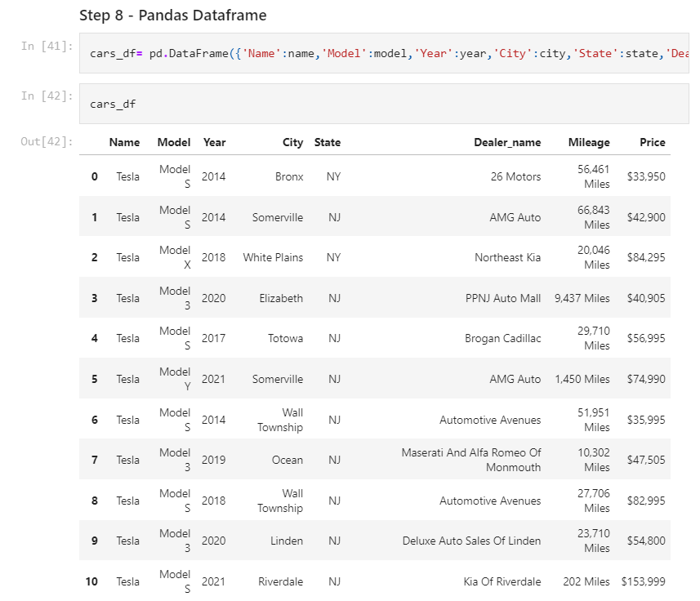The image size is (700, 601).
Task: Click the Linden city cell
Action: (x=287, y=541)
